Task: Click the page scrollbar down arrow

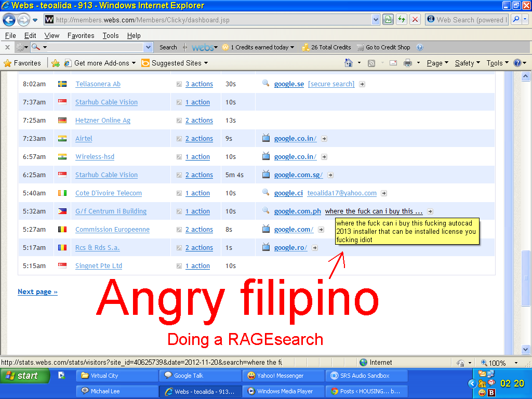Action: [525, 350]
